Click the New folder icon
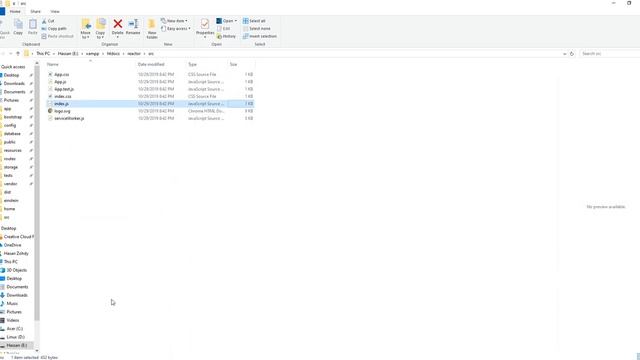Screen dimensions: 640x360 coord(152,24)
